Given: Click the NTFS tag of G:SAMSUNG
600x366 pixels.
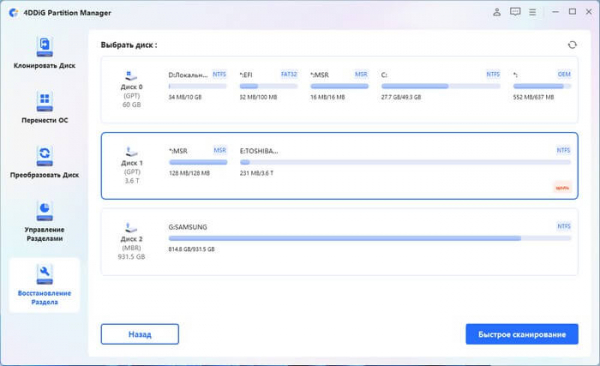Looking at the screenshot, I should pos(564,226).
